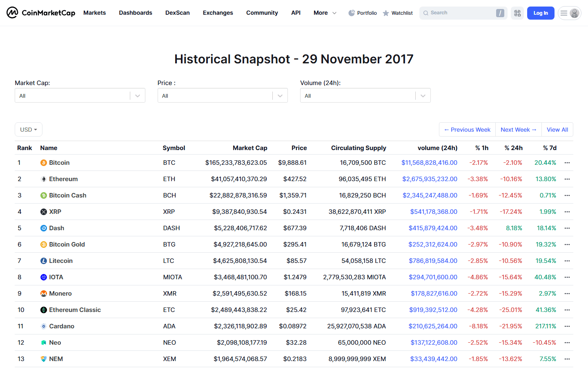Click the Ethereum Classic coin icon
The height and width of the screenshot is (368, 588).
point(44,310)
